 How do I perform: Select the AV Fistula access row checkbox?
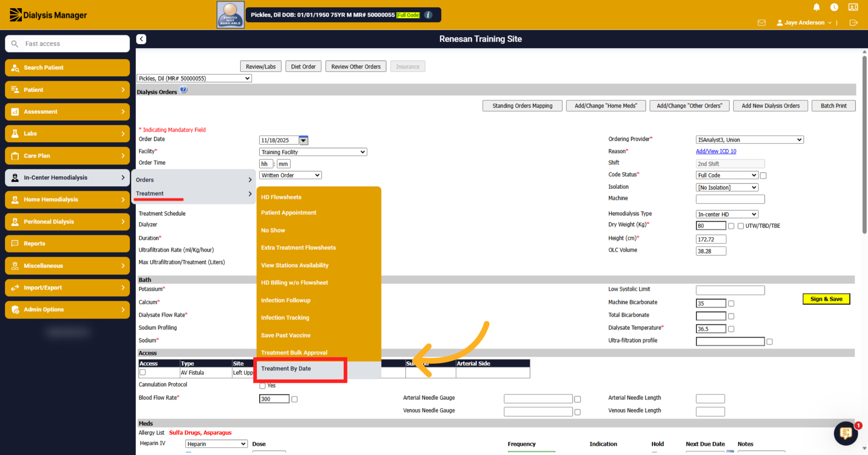click(x=143, y=372)
